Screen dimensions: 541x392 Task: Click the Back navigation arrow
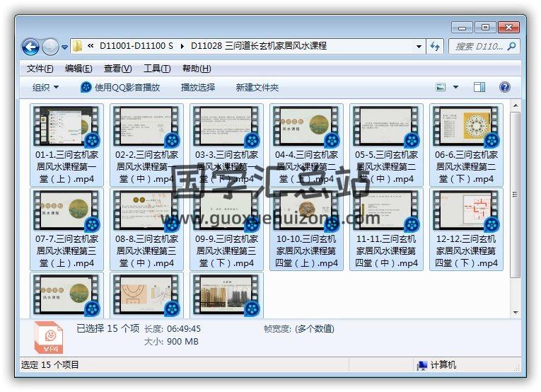tap(30, 47)
